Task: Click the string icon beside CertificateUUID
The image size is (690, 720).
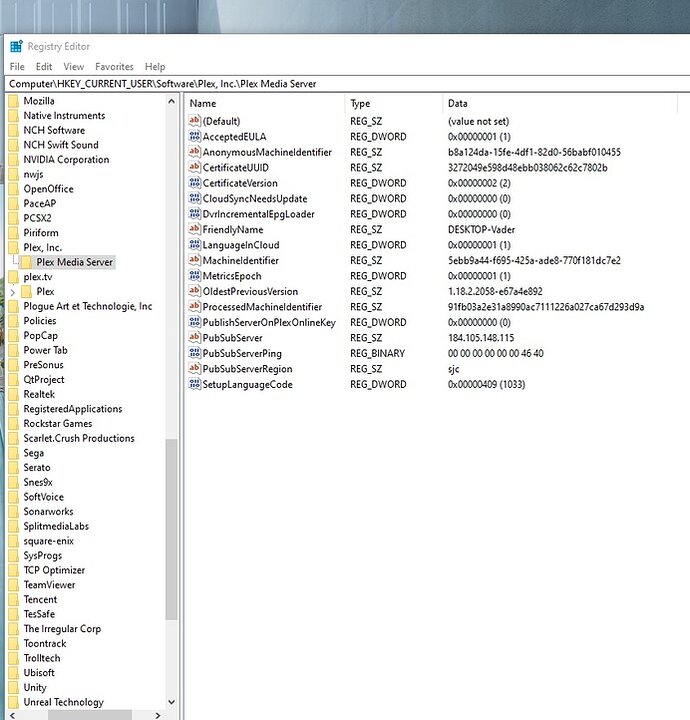Action: (x=195, y=167)
